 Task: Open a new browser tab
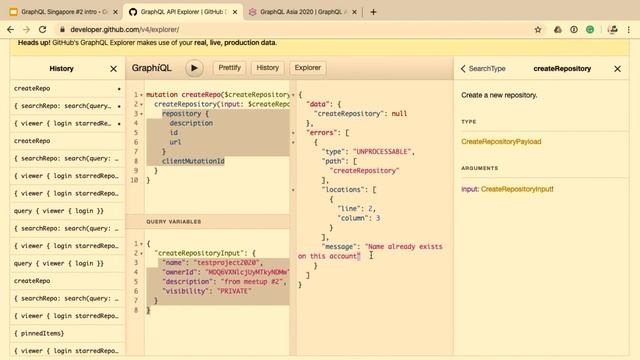[373, 12]
